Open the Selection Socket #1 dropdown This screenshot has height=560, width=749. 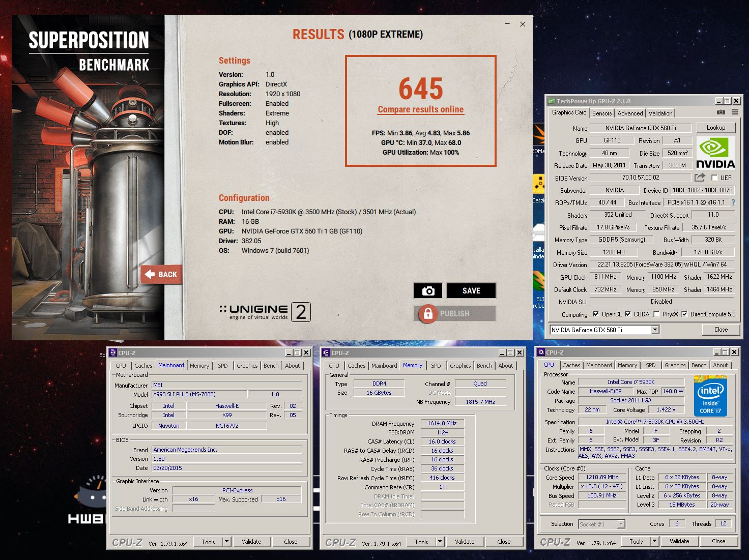click(621, 524)
